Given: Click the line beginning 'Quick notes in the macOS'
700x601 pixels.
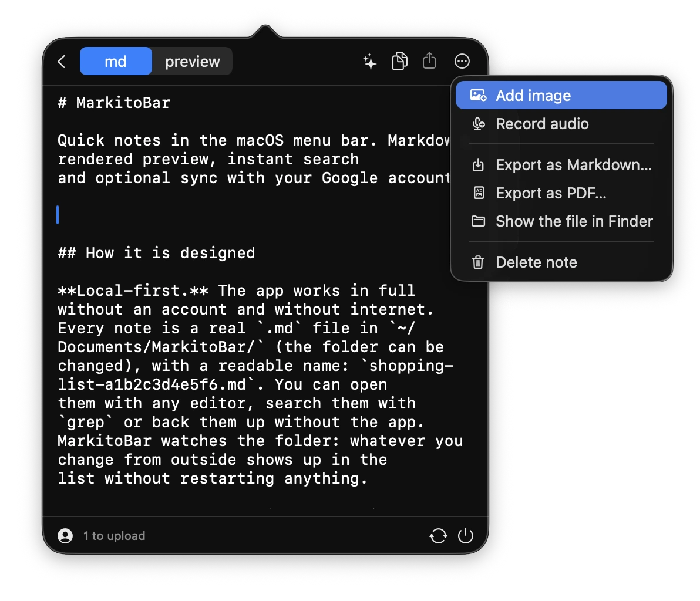Looking at the screenshot, I should tap(254, 140).
